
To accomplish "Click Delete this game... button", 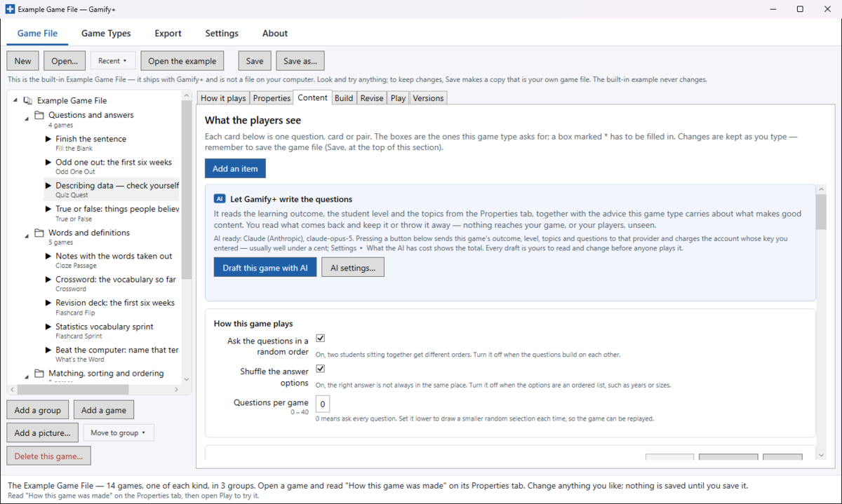I will pos(48,456).
